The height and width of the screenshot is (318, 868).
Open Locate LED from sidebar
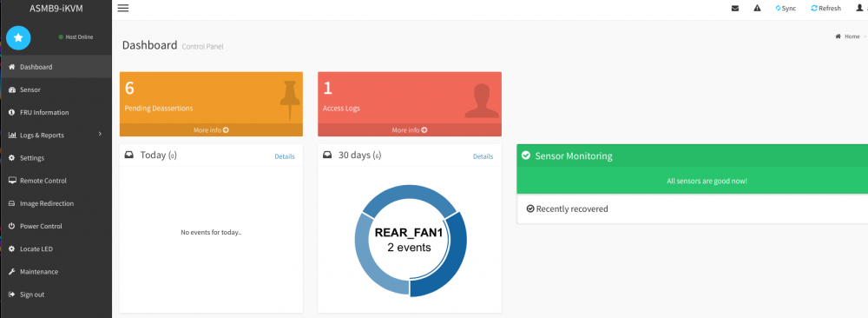[x=56, y=248]
